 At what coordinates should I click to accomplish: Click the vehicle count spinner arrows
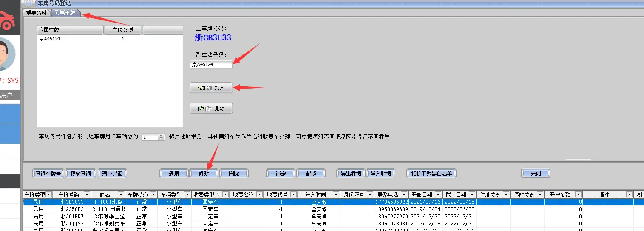pyautogui.click(x=161, y=137)
